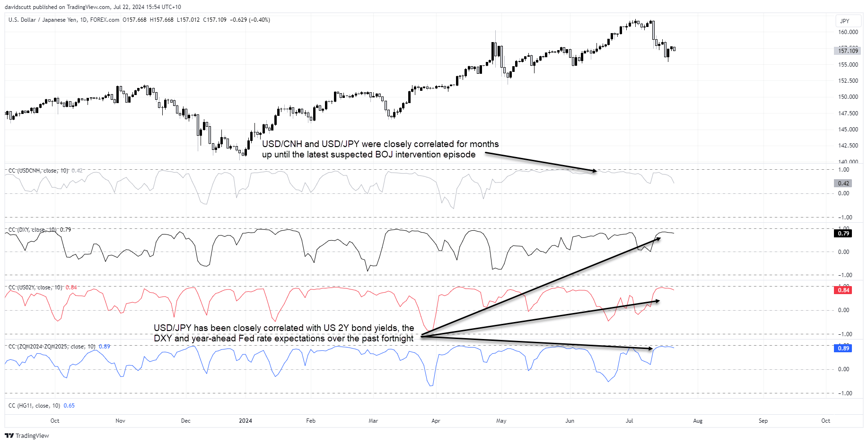Screen dimensions: 868x444
Task: Click the 142.500 price axis label
Action: pyautogui.click(x=848, y=146)
